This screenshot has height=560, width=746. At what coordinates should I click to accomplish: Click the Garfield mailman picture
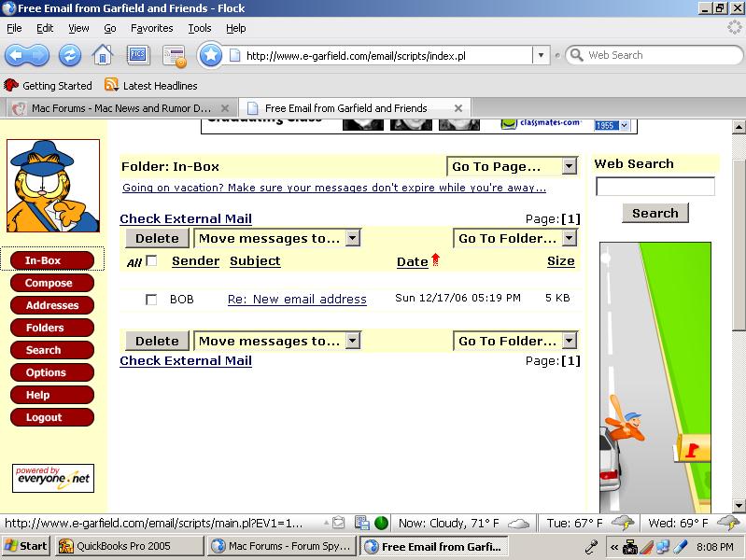click(x=53, y=186)
